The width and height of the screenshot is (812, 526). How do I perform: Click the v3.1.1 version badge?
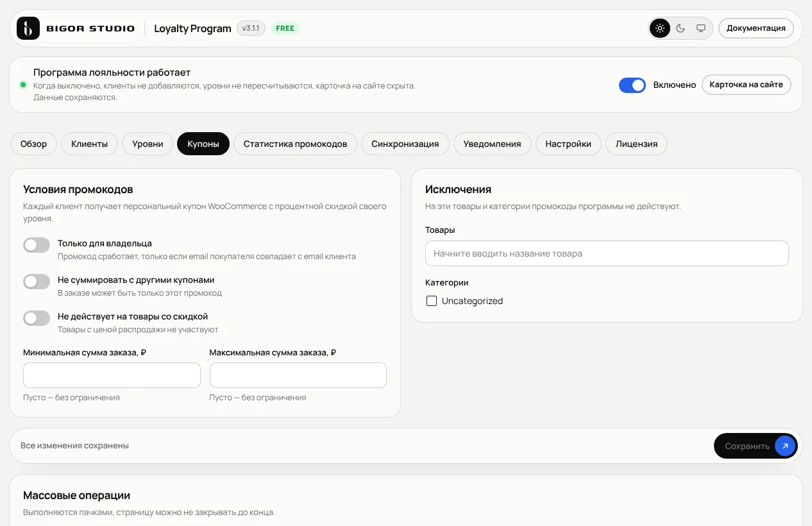[251, 28]
